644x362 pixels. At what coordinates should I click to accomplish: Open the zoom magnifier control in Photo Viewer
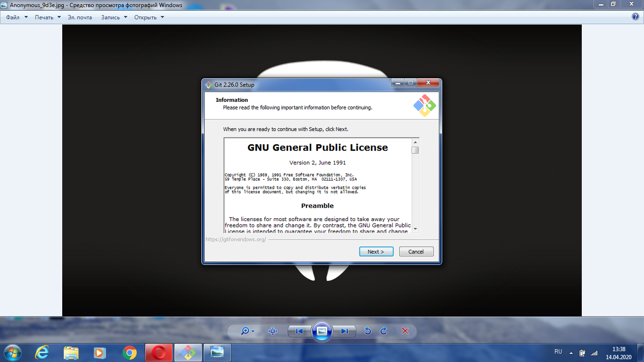247,331
